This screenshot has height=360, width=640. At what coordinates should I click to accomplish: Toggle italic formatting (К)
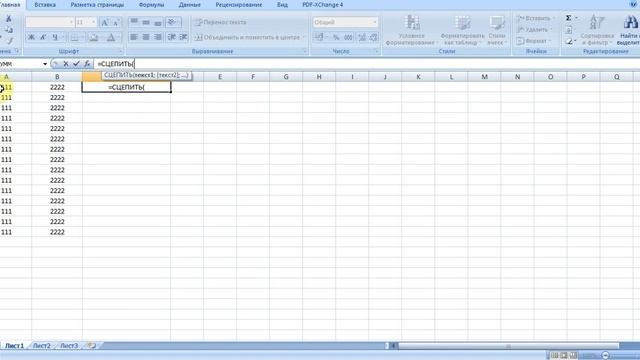pos(43,37)
